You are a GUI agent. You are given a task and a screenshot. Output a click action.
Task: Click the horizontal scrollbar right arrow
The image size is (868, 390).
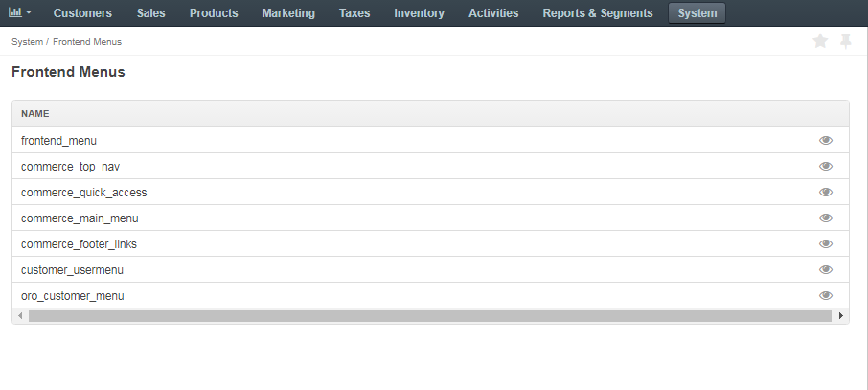841,316
